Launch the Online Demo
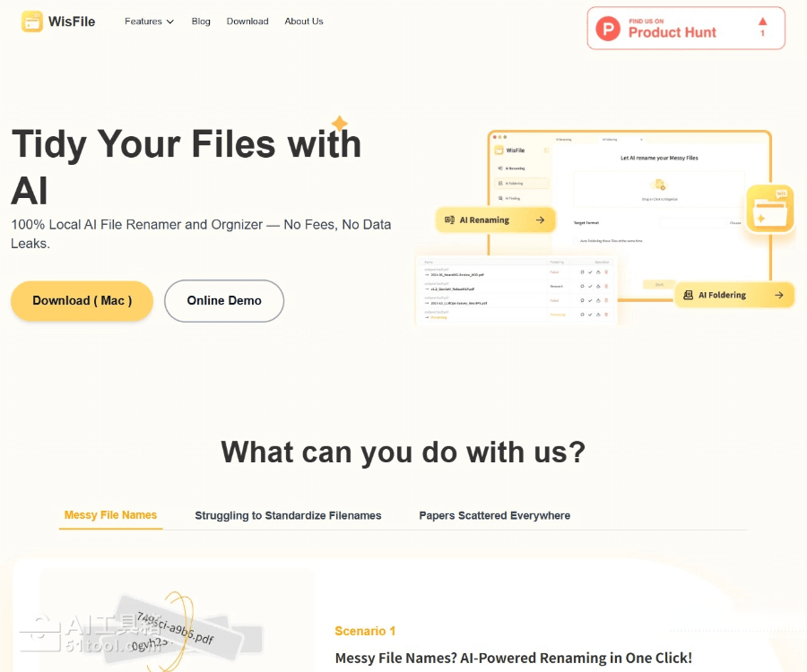The image size is (807, 672). [x=224, y=301]
